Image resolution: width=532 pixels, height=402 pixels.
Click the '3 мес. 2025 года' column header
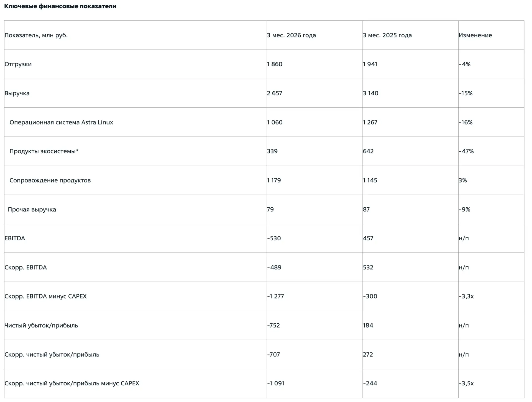387,35
